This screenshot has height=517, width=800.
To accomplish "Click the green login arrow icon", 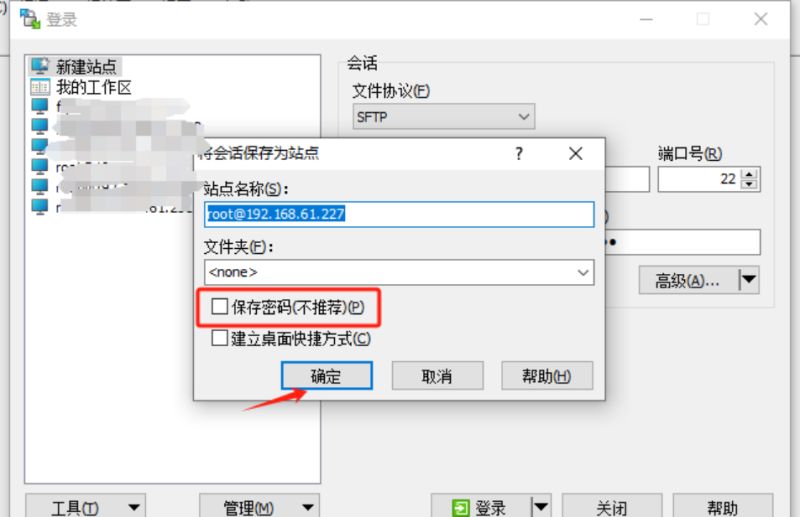I will click(x=461, y=508).
